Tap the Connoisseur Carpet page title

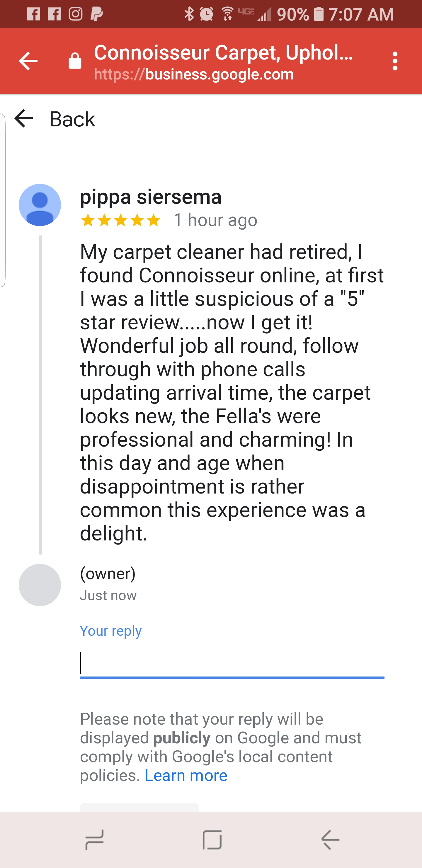click(223, 52)
